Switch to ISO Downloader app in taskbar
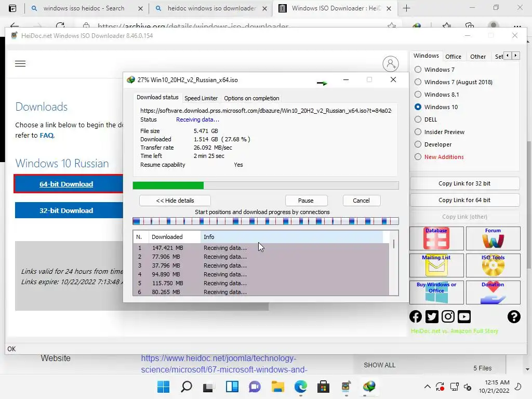The width and height of the screenshot is (532, 399). (345, 387)
